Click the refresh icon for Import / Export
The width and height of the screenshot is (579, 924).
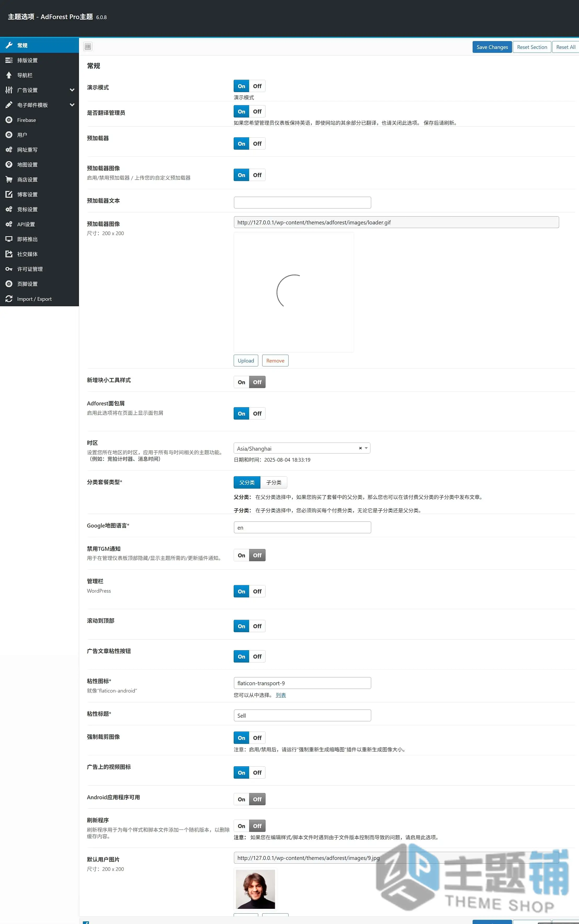pyautogui.click(x=9, y=299)
